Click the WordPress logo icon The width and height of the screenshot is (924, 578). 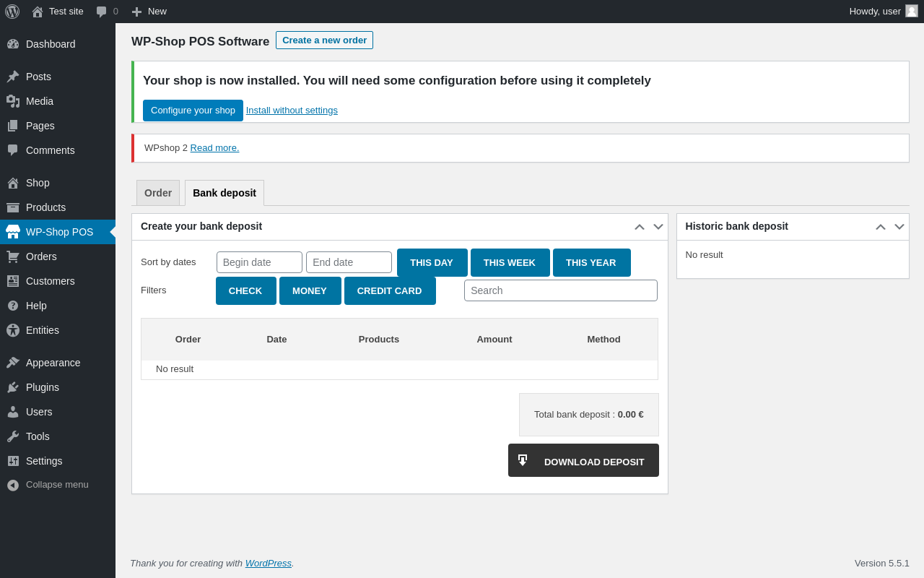pyautogui.click(x=12, y=12)
